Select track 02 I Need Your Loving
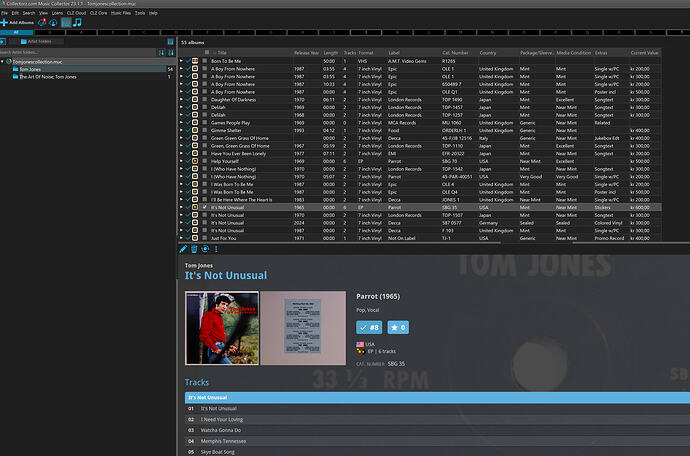 (x=437, y=419)
